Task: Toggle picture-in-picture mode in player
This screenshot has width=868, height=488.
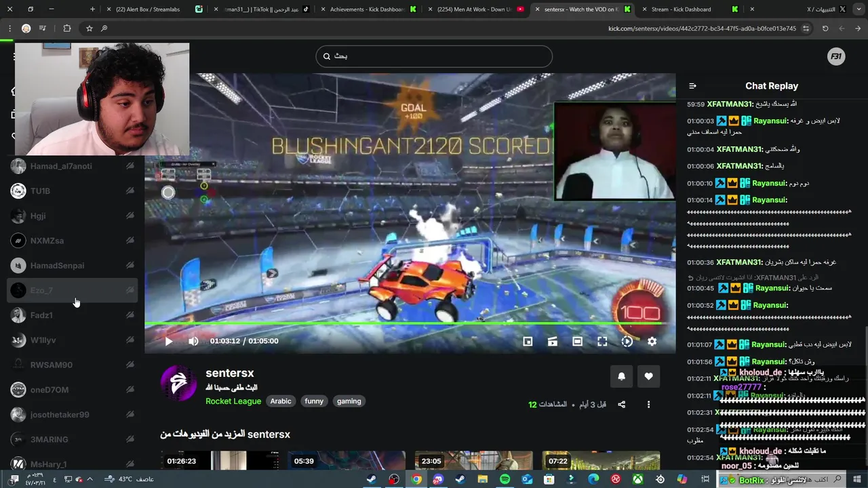Action: click(528, 342)
